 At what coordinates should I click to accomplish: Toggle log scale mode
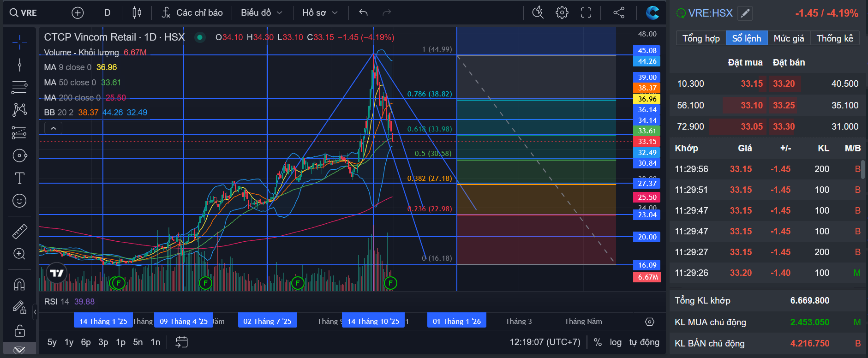(616, 342)
